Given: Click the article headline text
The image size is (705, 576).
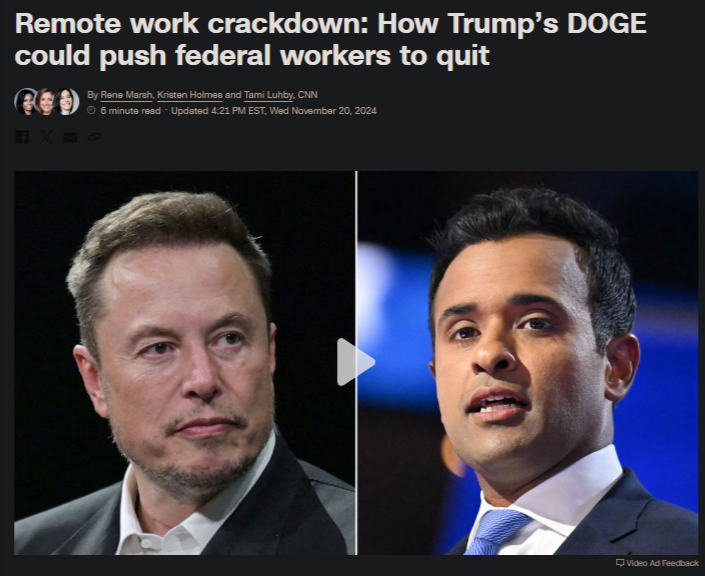Looking at the screenshot, I should coord(330,40).
